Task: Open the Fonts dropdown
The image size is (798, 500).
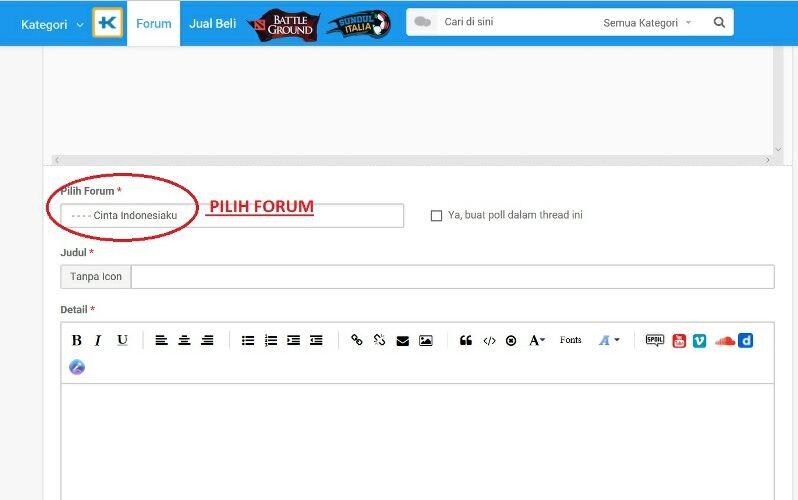Action: (571, 340)
